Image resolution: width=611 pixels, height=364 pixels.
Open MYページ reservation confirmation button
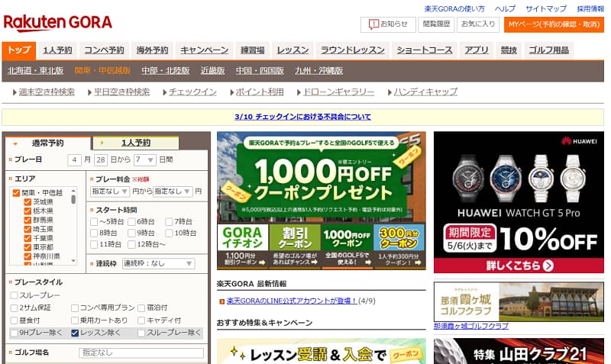tap(554, 24)
